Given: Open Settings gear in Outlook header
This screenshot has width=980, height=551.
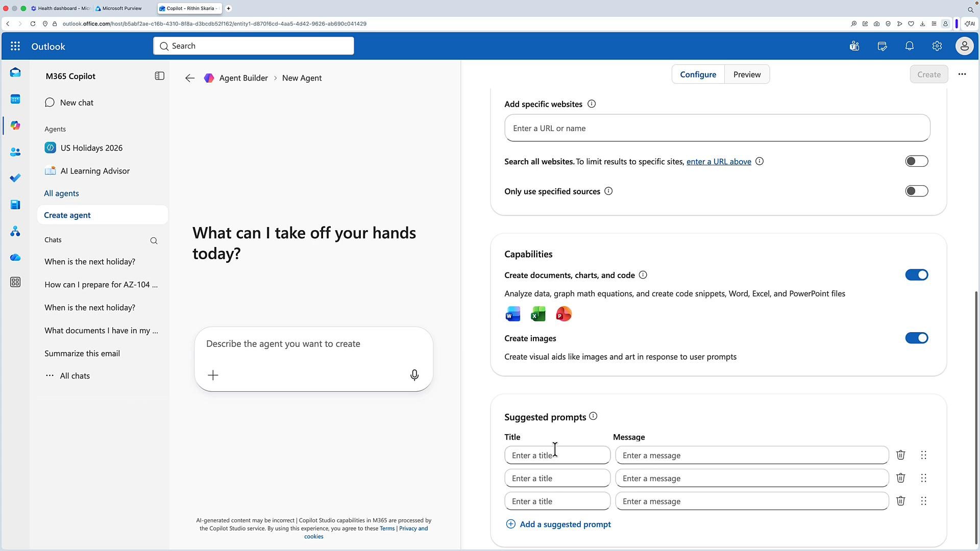Looking at the screenshot, I should [x=937, y=46].
